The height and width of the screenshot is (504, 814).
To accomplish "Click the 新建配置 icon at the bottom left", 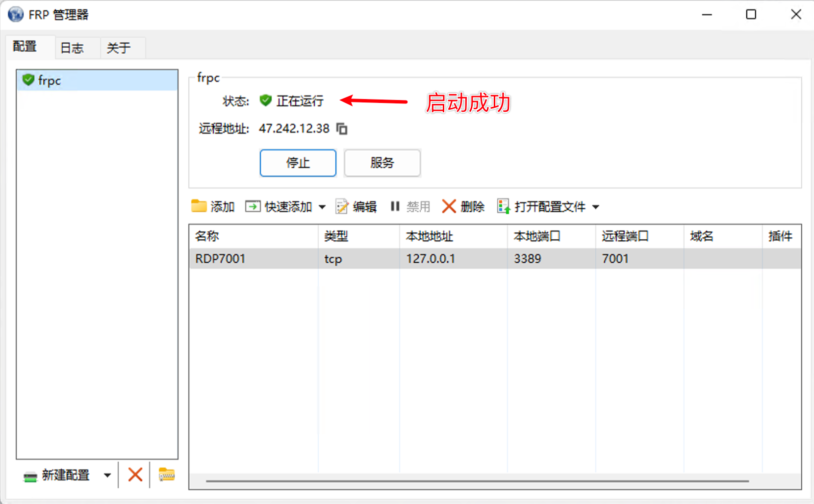I will [30, 476].
